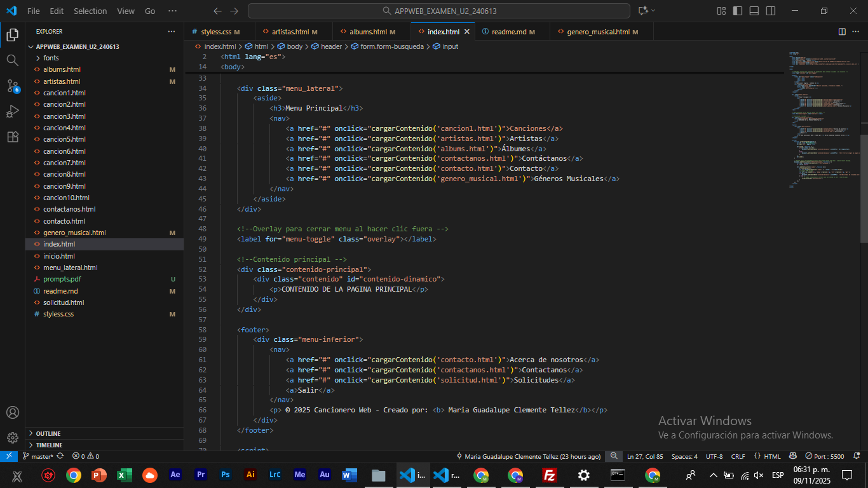Toggle the primary side bar visibility

737,11
